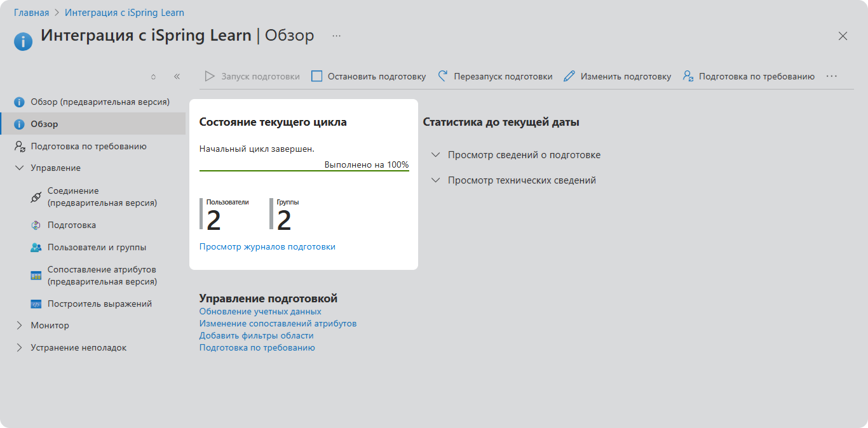Click the Соединение plug icon
The image size is (868, 428).
(x=36, y=197)
